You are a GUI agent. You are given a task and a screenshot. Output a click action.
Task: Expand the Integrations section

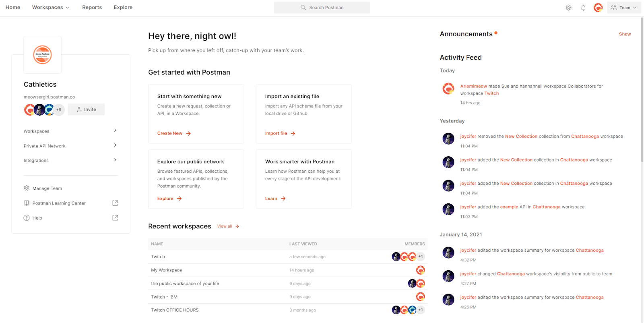point(115,160)
